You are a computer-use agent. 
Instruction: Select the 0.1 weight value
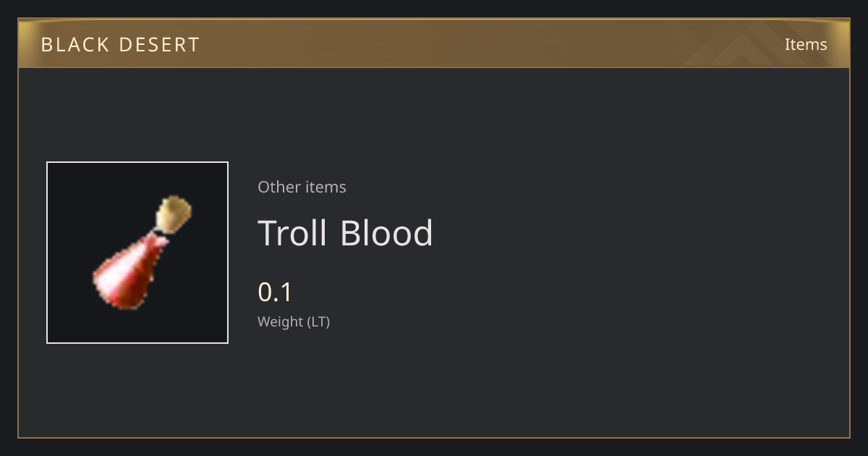coord(275,292)
